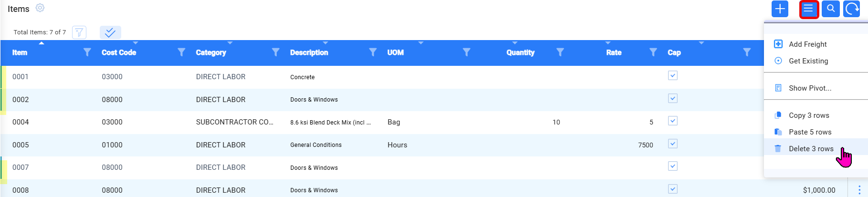Click the search magnifier button
This screenshot has width=868, height=197.
click(831, 9)
